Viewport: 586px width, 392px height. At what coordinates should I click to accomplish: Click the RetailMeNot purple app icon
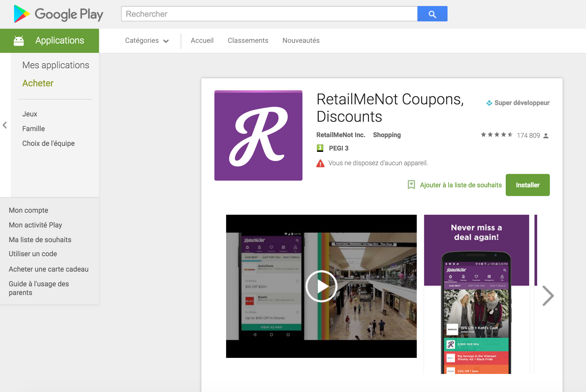point(258,135)
